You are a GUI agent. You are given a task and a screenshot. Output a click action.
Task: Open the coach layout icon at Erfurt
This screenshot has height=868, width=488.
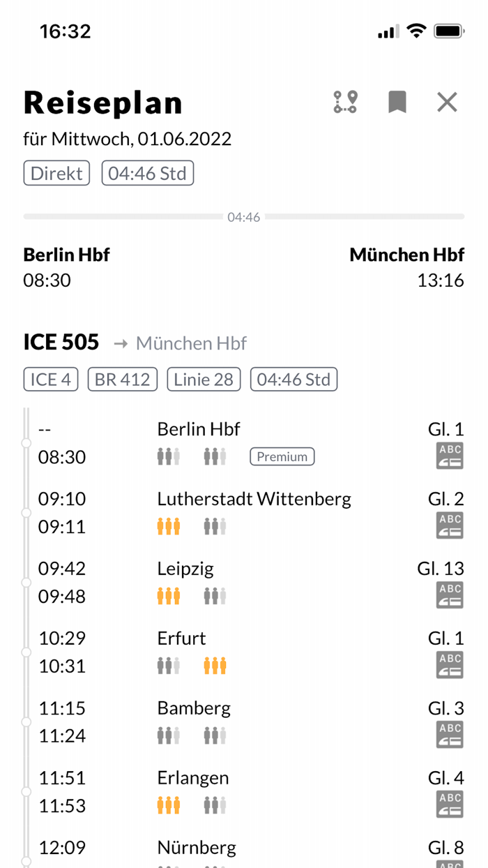click(x=449, y=664)
